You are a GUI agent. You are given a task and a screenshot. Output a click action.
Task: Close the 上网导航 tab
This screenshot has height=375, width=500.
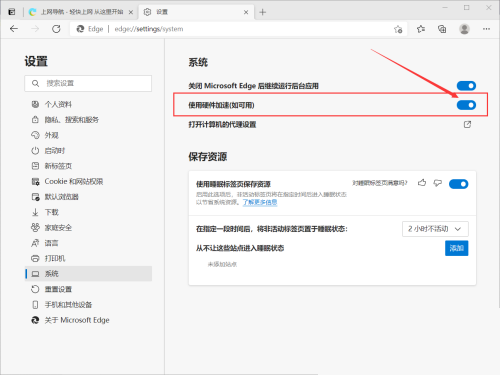click(x=131, y=12)
